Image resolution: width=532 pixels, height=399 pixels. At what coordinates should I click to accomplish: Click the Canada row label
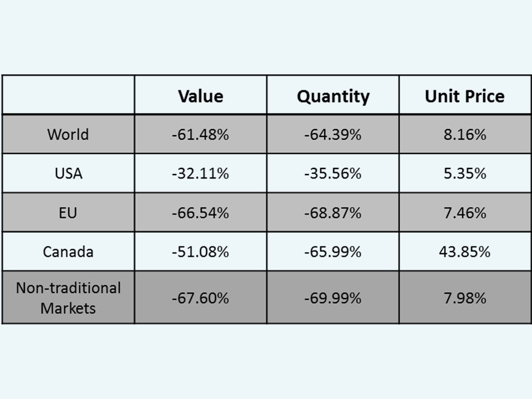68,252
